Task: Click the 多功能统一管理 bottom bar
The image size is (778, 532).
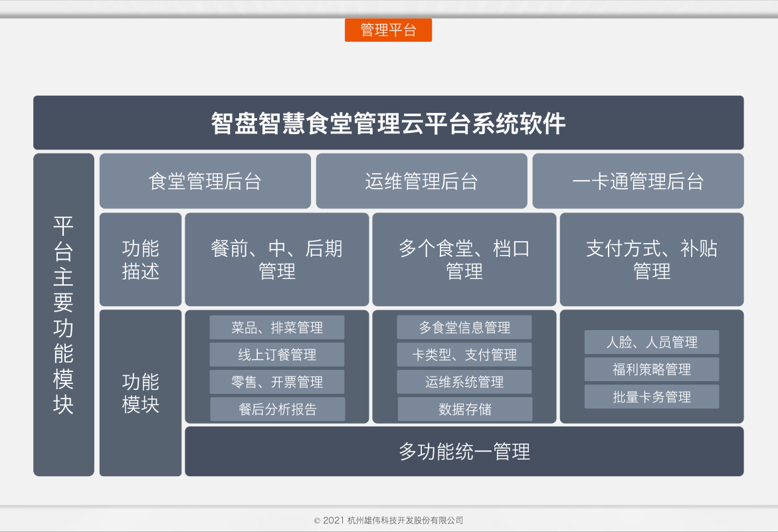Action: tap(464, 451)
